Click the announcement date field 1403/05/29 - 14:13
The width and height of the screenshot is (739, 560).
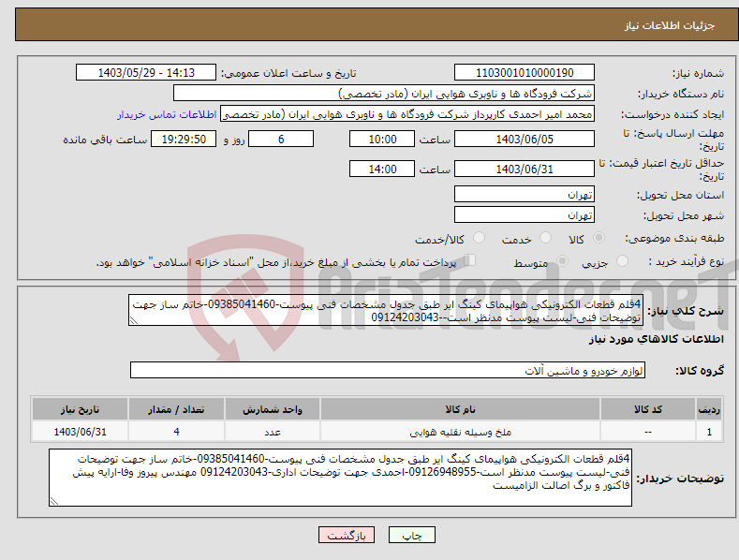(145, 73)
